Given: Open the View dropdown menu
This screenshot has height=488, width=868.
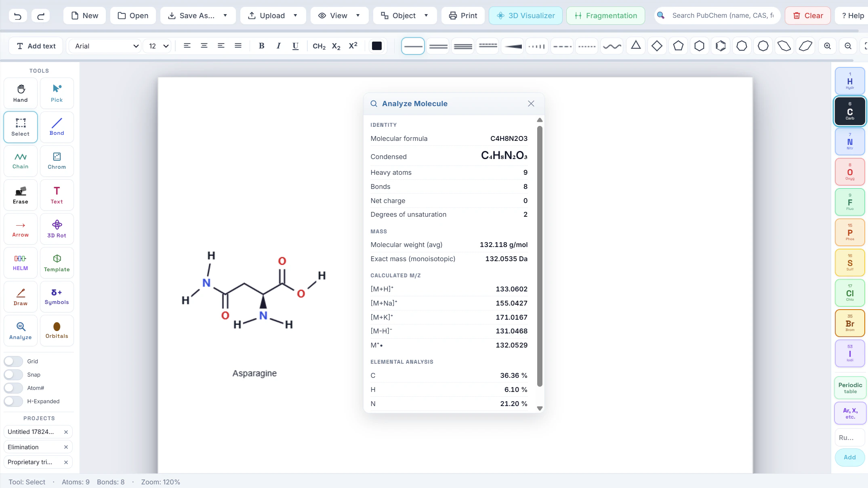Looking at the screenshot, I should [339, 16].
